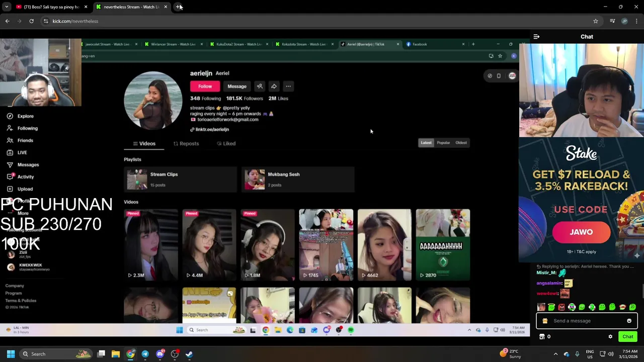Open the KWEKKWEK following account
Viewport: 644px width, 362px height.
[x=28, y=267]
